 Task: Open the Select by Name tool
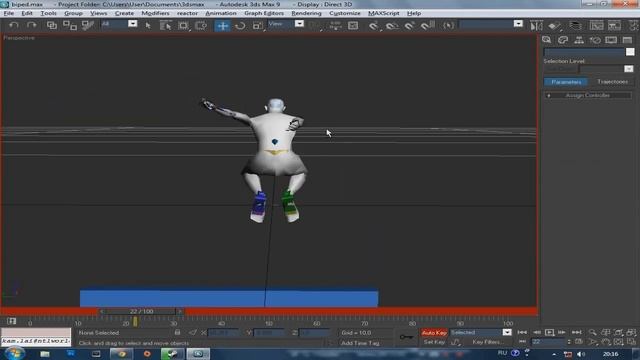click(165, 26)
